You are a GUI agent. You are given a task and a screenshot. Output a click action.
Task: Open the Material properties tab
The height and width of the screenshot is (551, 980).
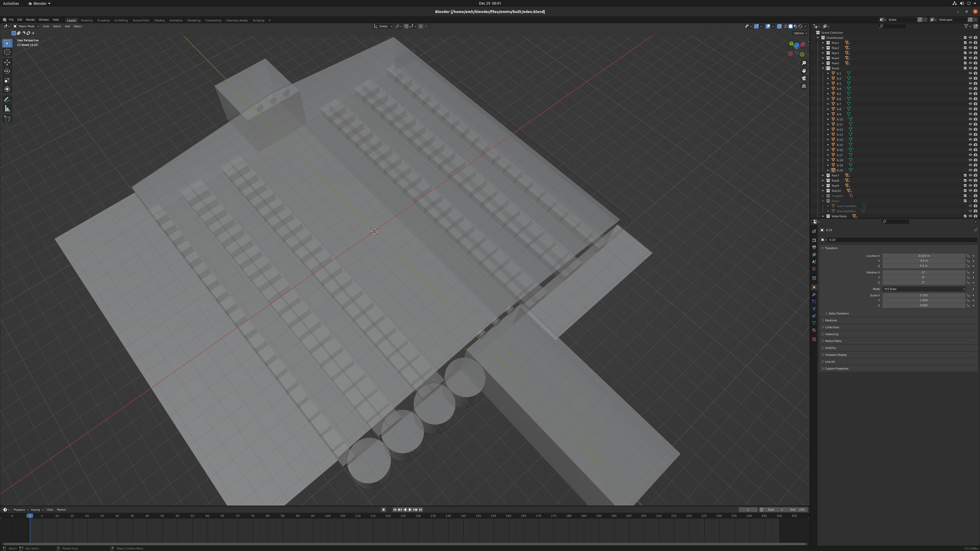pos(814,330)
